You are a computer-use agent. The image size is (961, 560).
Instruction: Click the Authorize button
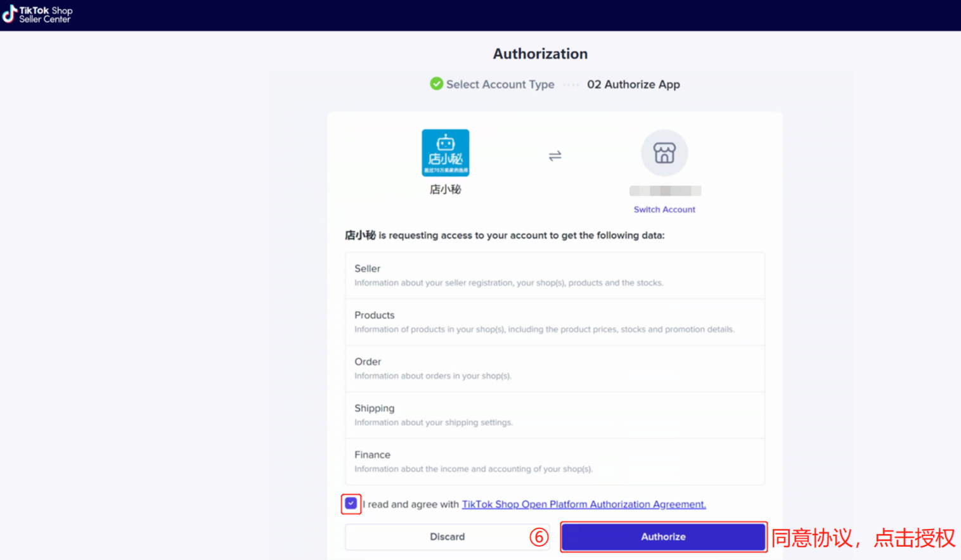click(663, 537)
